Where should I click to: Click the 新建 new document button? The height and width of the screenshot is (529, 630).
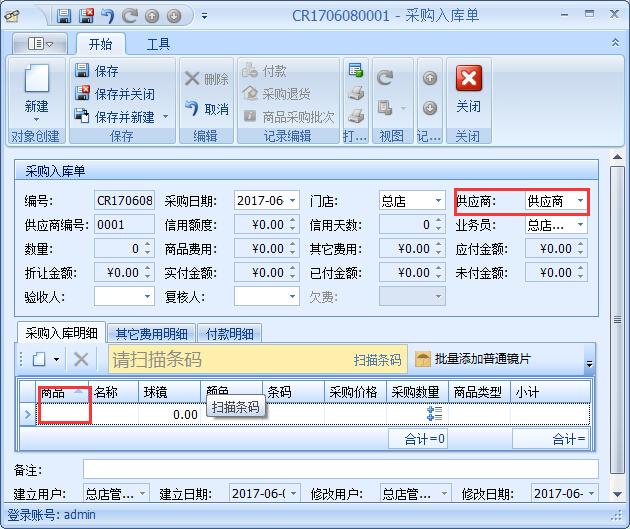coord(37,93)
